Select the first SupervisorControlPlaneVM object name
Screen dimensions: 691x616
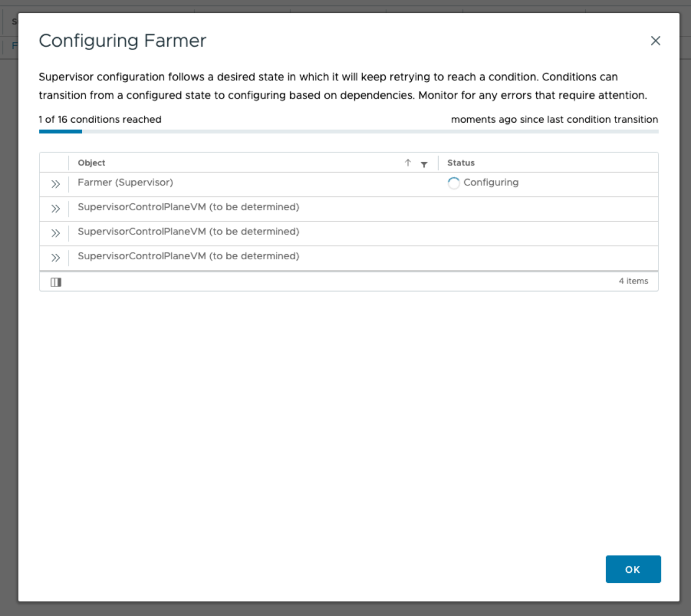188,207
